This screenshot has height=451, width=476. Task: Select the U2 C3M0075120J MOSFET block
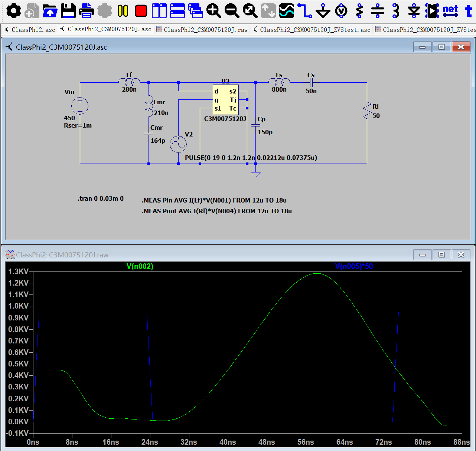click(225, 100)
